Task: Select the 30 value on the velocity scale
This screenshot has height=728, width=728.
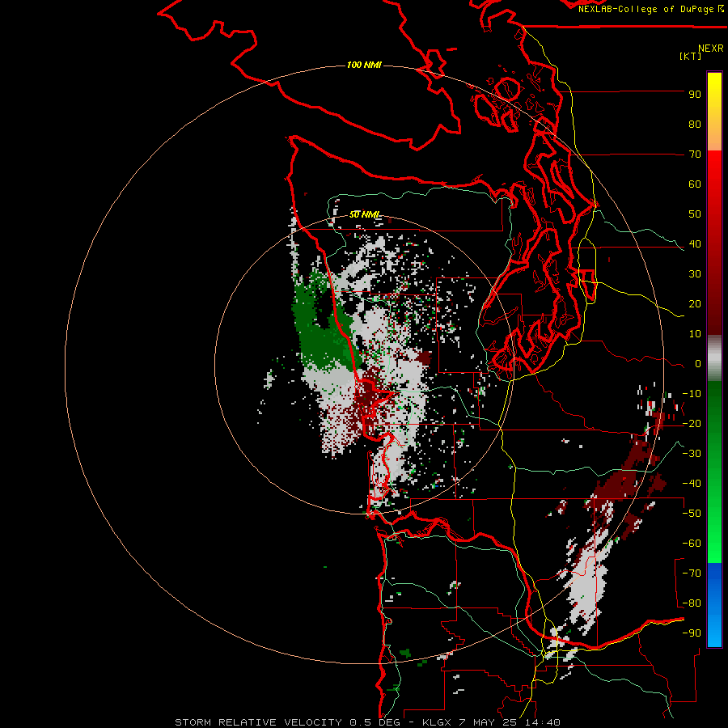Action: coord(695,274)
